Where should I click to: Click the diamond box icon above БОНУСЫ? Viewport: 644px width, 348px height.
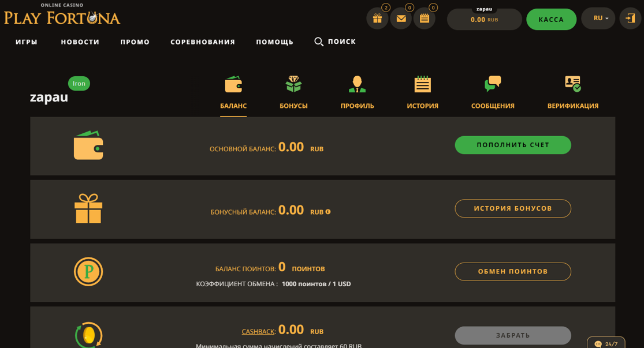pyautogui.click(x=293, y=84)
